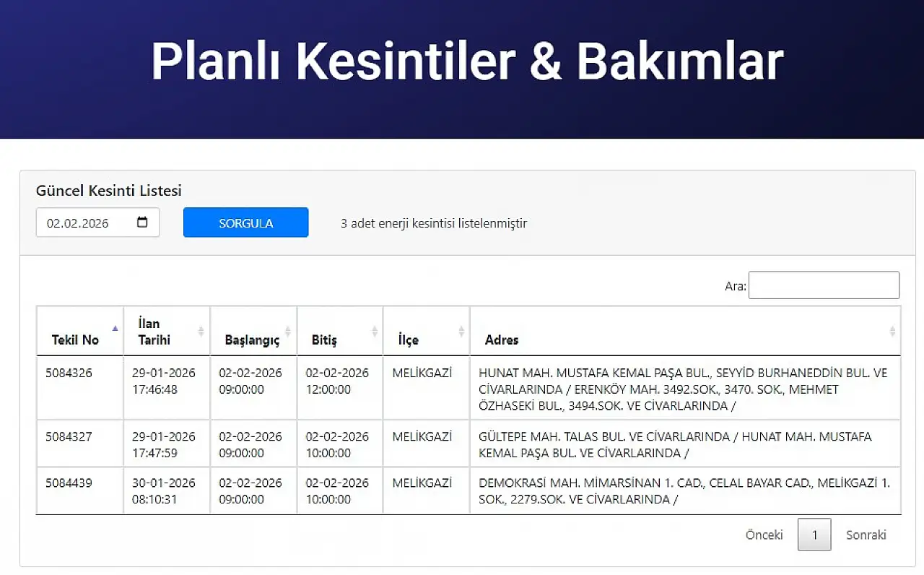Open the calendar picker icon in date field
The width and height of the screenshot is (924, 575).
click(x=142, y=222)
